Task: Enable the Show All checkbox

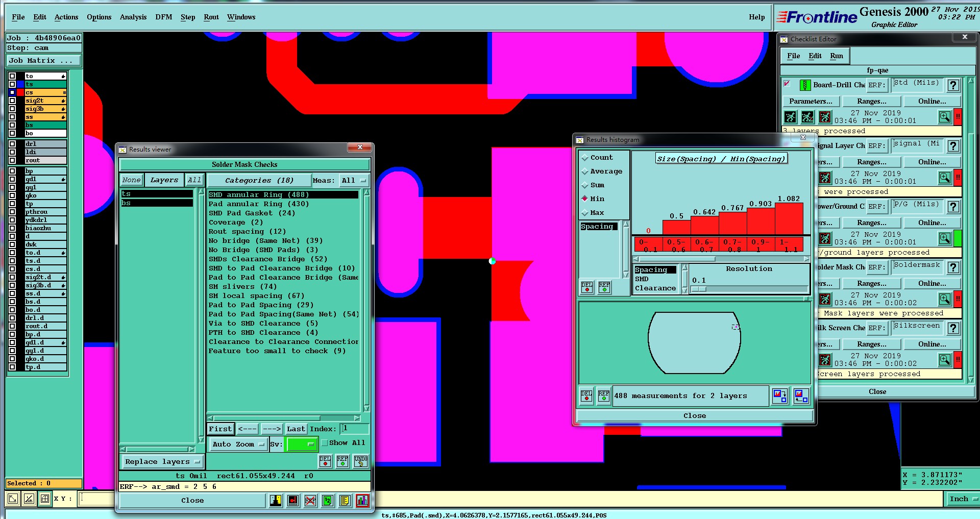Action: (x=324, y=443)
